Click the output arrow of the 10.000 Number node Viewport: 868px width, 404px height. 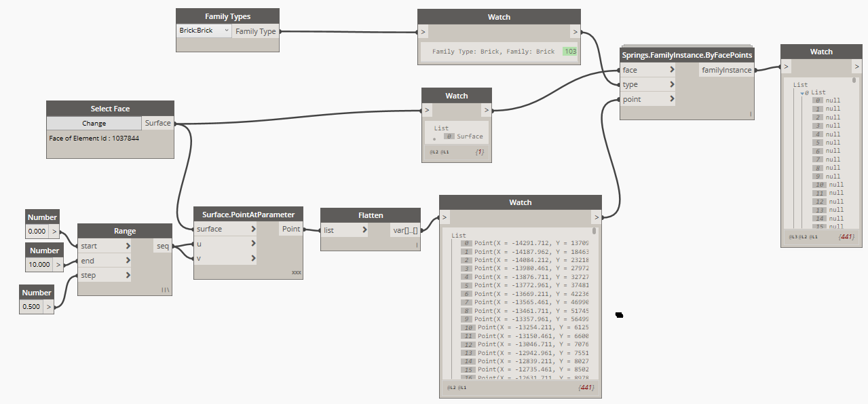coord(58,264)
